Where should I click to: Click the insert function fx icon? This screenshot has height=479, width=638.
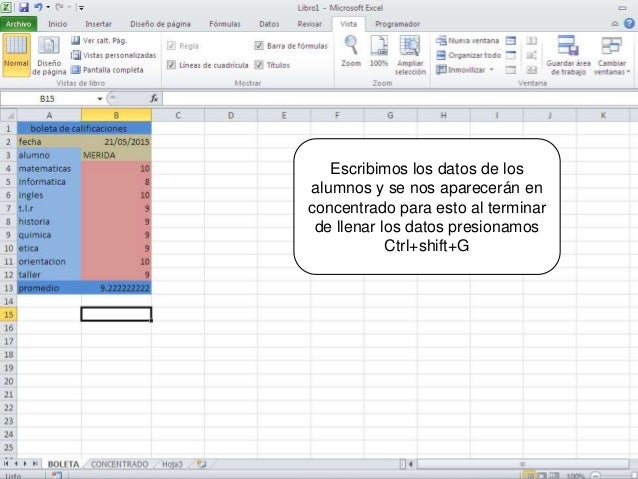(154, 98)
